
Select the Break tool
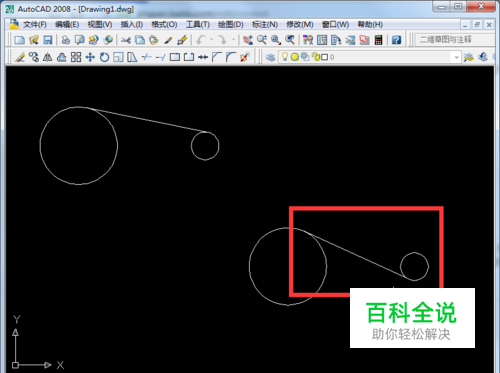click(189, 57)
